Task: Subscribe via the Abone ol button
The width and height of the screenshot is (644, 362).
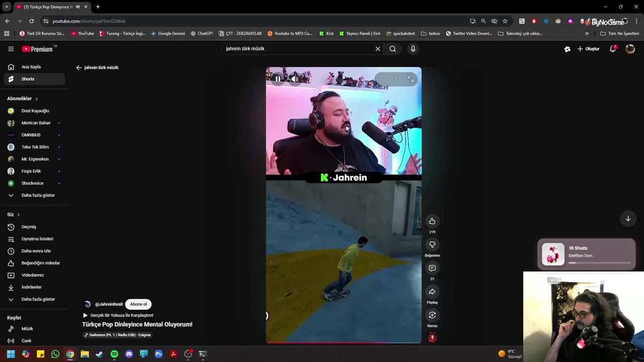Action: pyautogui.click(x=138, y=304)
